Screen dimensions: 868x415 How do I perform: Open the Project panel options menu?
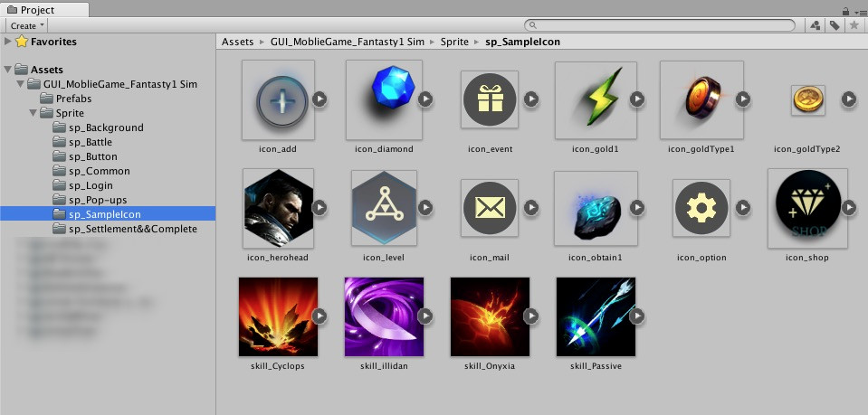(860, 12)
